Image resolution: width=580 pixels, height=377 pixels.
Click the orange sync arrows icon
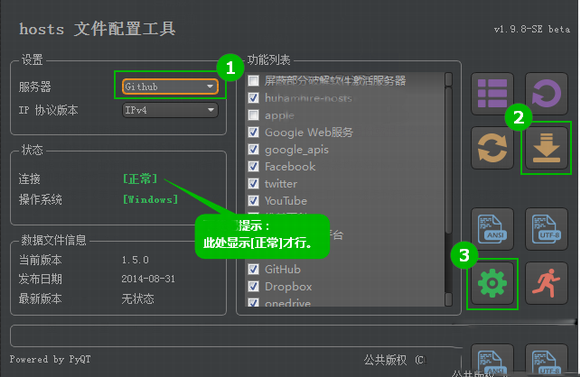(x=492, y=148)
